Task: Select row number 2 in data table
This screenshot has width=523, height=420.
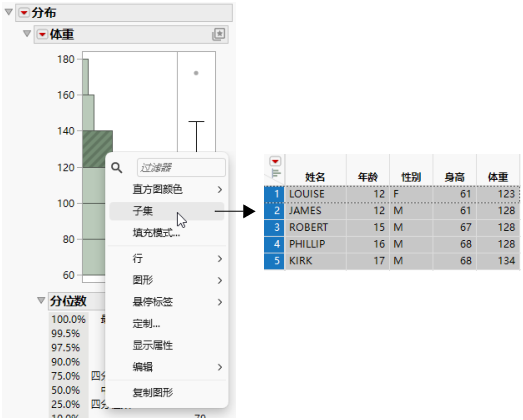Action: pos(274,211)
